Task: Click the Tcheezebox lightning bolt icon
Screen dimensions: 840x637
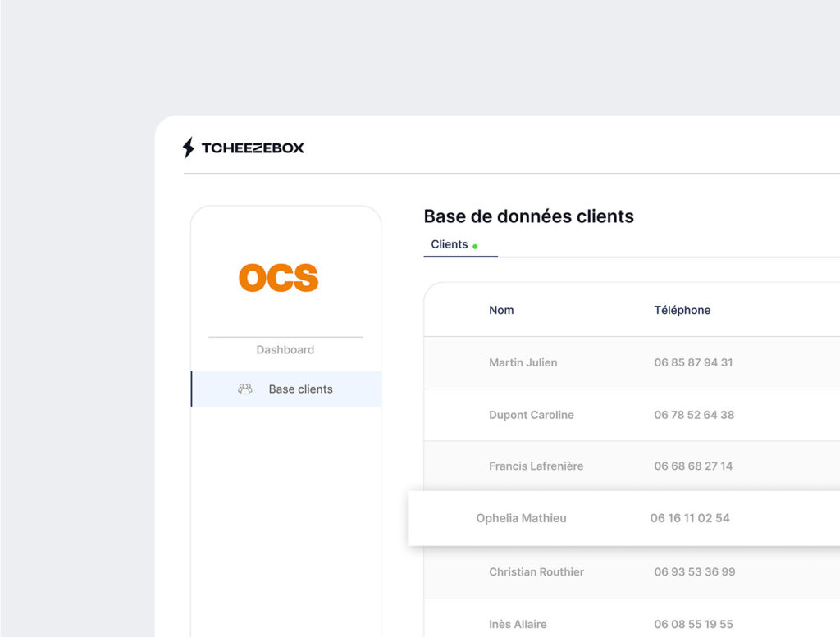Action: [189, 148]
